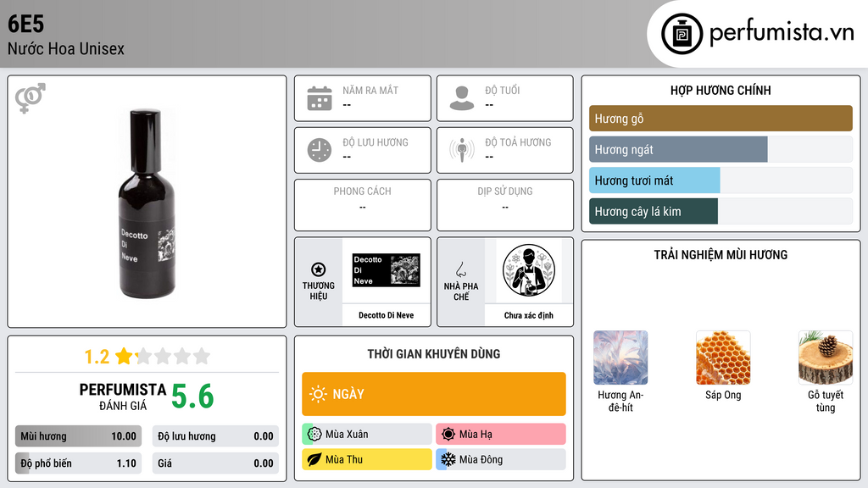The width and height of the screenshot is (868, 488).
Task: Click the Perfumista đánh giá label
Action: point(122,396)
